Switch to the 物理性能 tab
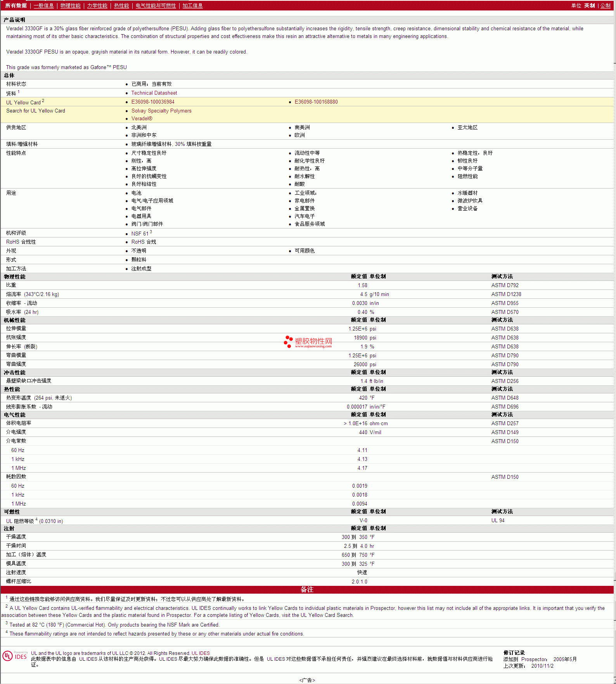616x684 pixels. coord(70,5)
